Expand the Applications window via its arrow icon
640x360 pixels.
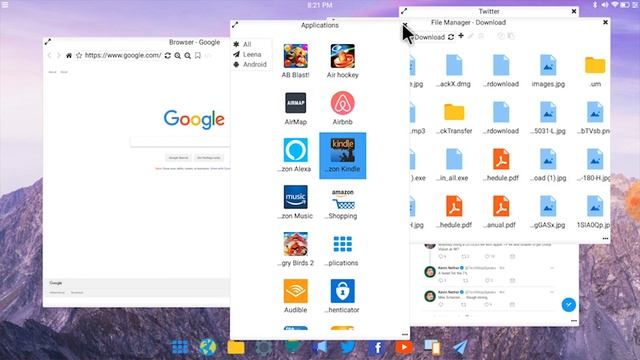tap(235, 25)
